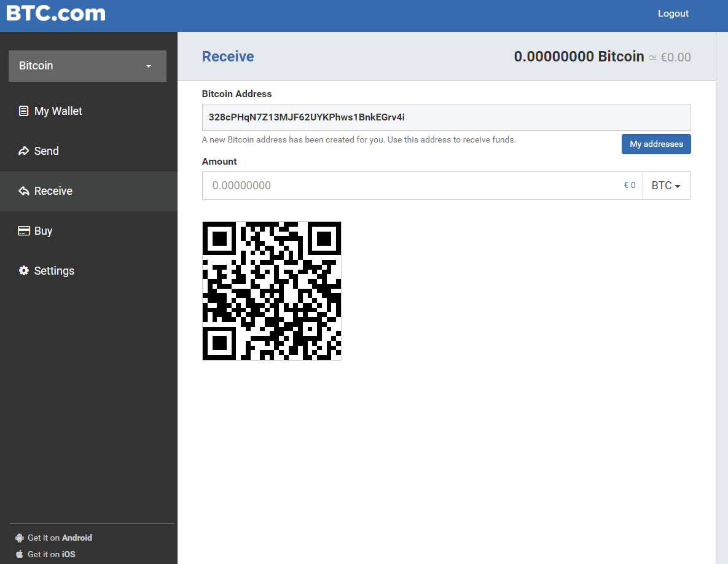Click the Receive reply-arrow icon
Viewport: 728px width, 564px height.
click(24, 191)
